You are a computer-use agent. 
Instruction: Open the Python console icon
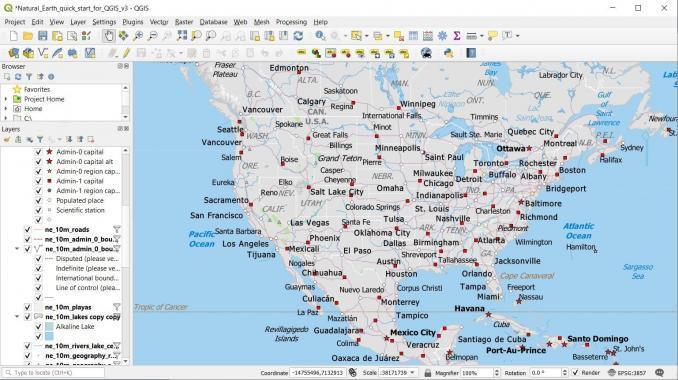click(448, 53)
